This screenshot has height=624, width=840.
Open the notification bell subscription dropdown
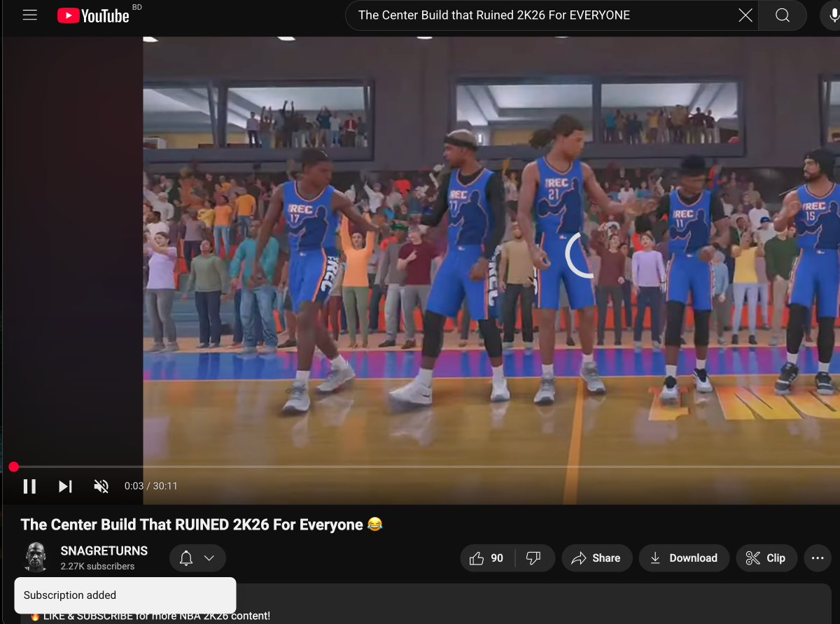(x=197, y=558)
